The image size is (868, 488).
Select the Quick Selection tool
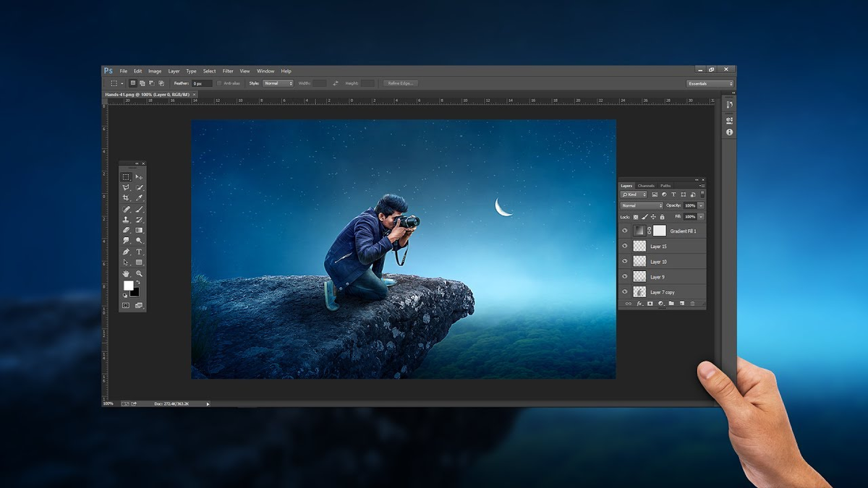click(139, 187)
